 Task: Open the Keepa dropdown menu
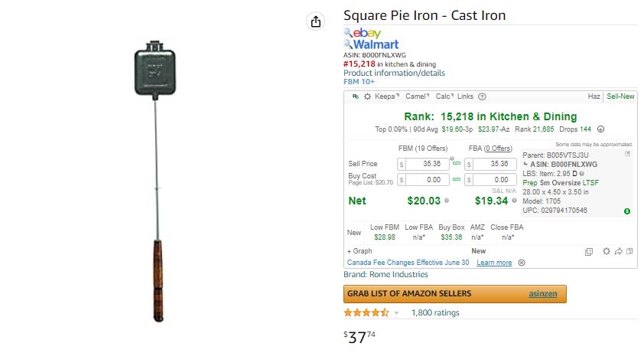pyautogui.click(x=386, y=96)
